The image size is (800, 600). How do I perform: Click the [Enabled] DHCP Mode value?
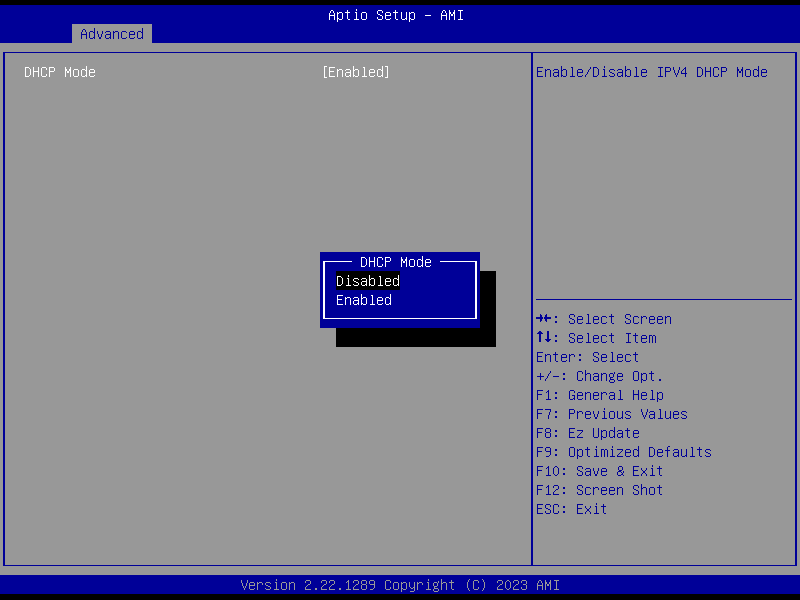click(x=356, y=72)
